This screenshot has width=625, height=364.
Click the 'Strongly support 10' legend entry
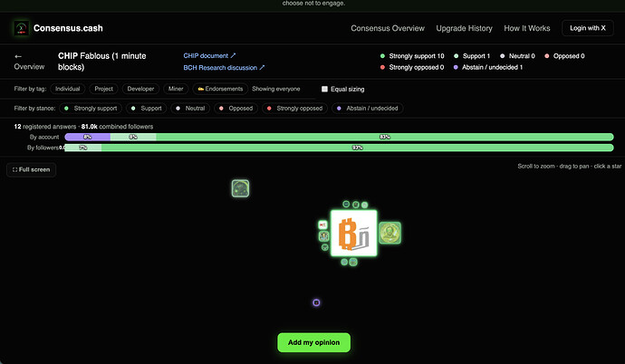coord(412,56)
